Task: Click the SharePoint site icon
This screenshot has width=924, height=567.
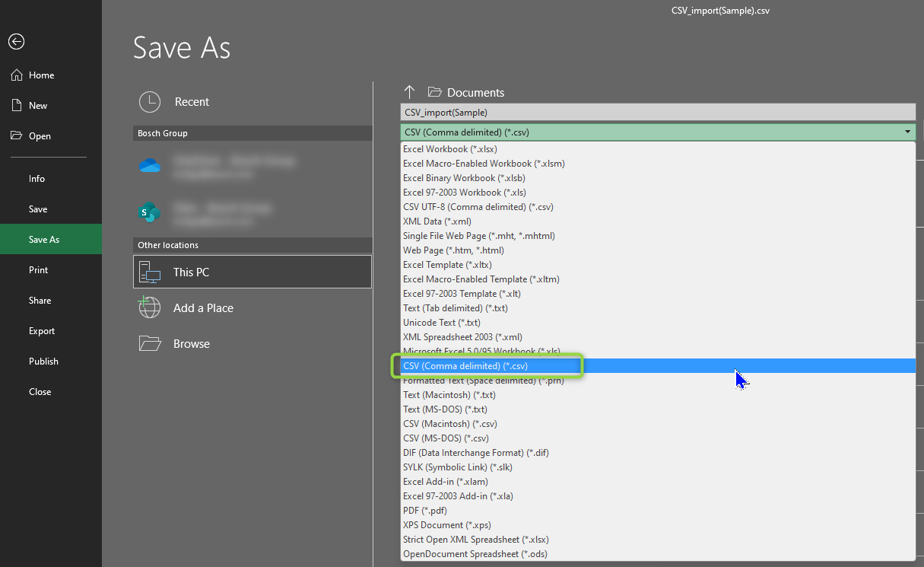Action: click(x=150, y=212)
